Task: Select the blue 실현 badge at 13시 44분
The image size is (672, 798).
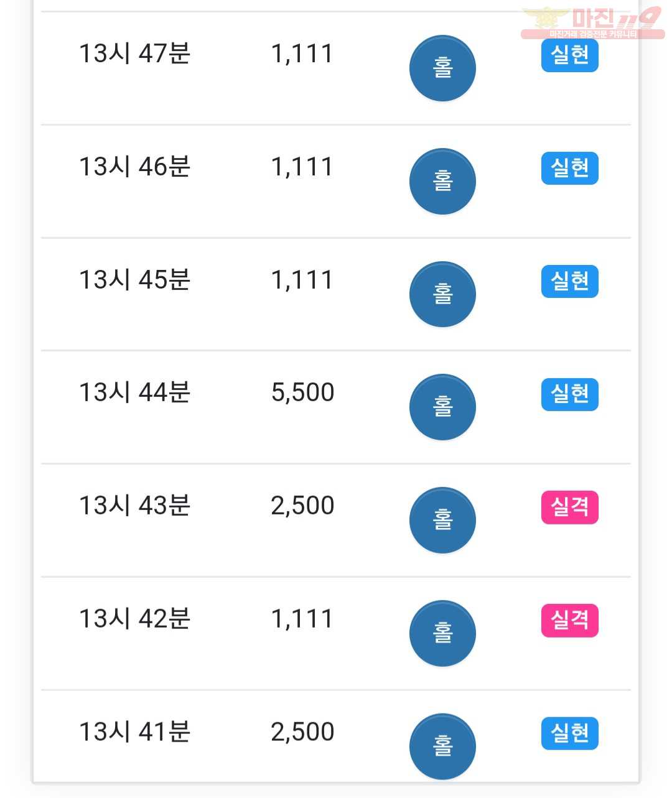Action: (570, 394)
